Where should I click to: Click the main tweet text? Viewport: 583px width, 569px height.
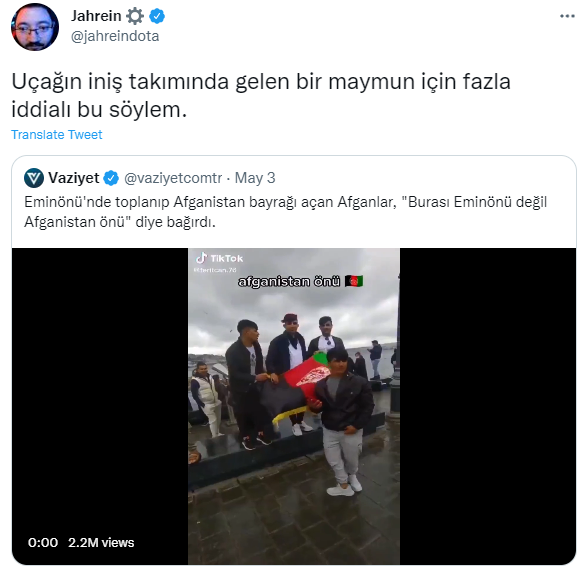pos(261,96)
